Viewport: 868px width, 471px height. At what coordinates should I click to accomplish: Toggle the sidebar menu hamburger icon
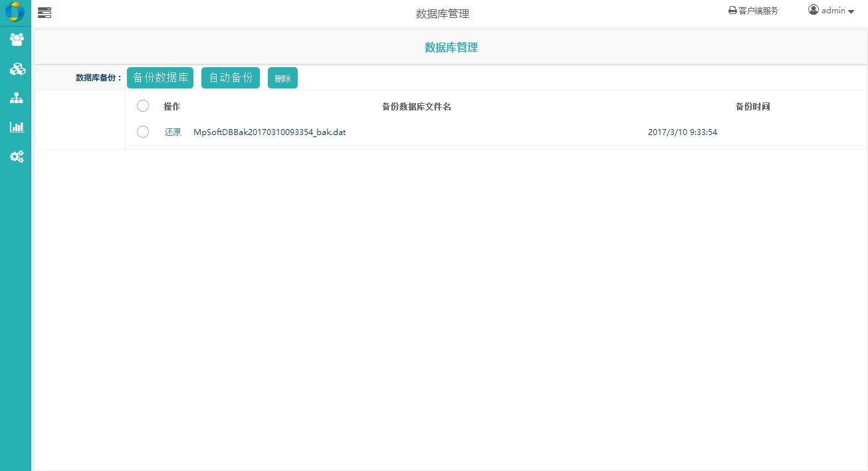(x=45, y=13)
